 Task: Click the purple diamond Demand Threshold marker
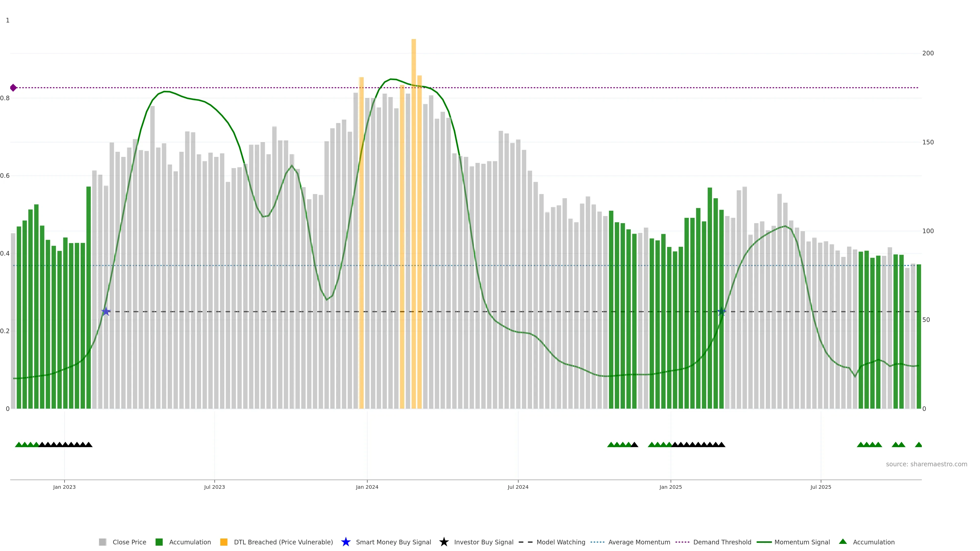pos(13,88)
